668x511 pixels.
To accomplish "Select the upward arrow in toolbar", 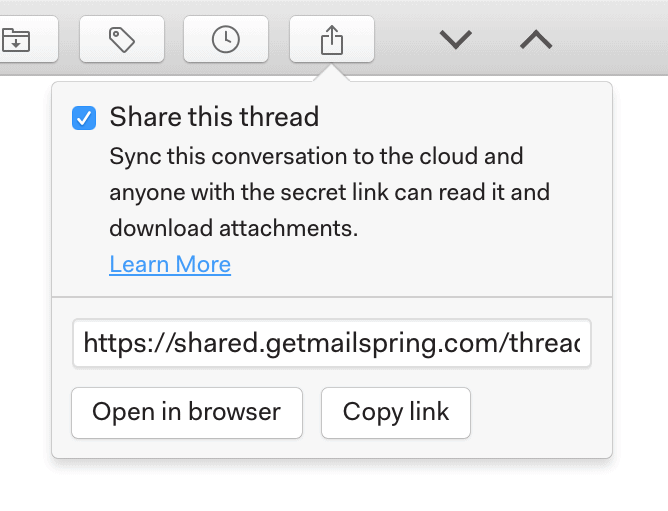I will point(536,40).
